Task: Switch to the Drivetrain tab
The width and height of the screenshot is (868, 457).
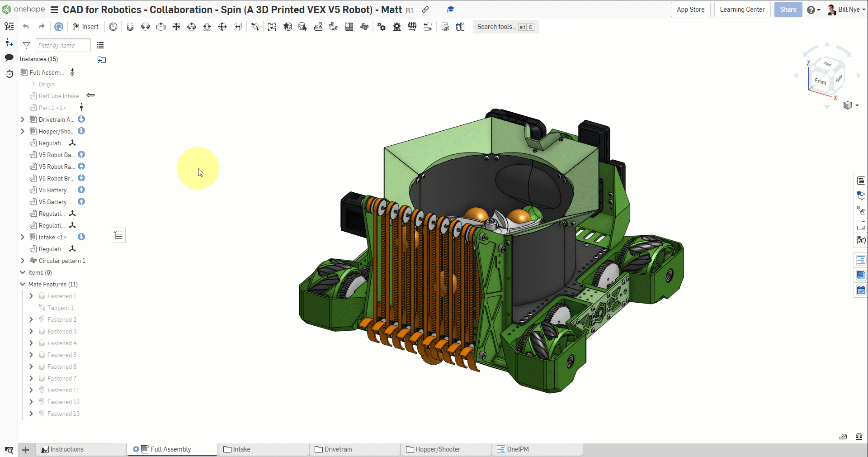Action: coord(338,449)
